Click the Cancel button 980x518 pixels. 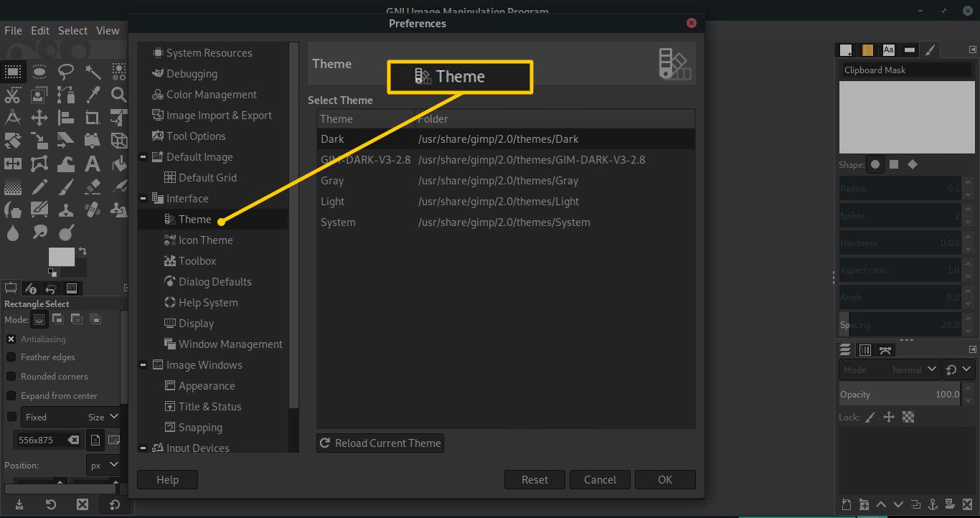(x=600, y=480)
